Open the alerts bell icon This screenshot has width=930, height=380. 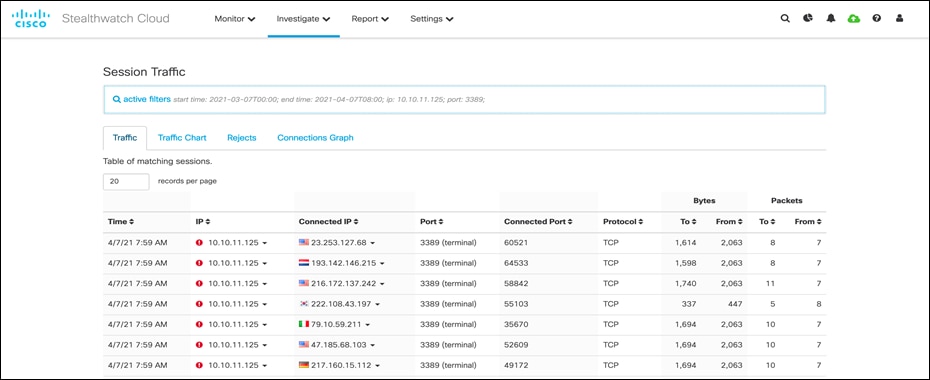830,18
